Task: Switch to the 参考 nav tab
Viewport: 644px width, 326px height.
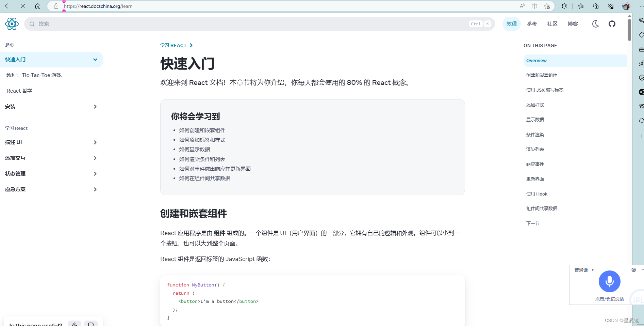Action: [532, 24]
